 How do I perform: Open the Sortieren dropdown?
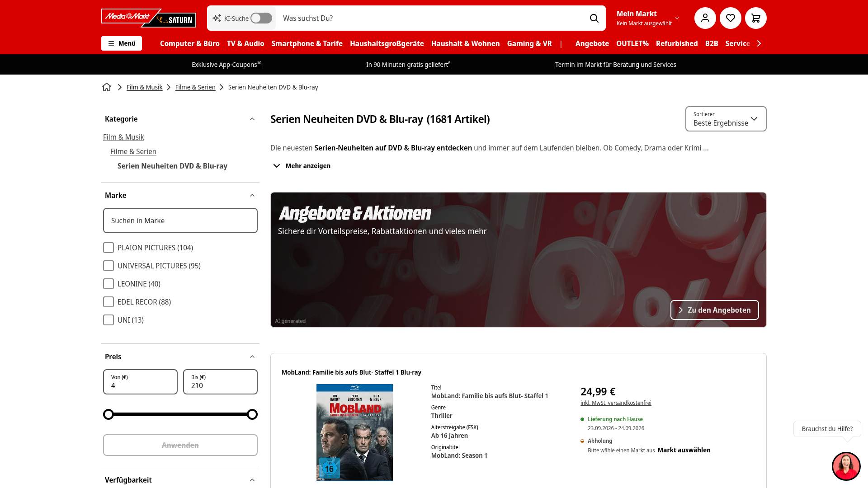pos(726,119)
